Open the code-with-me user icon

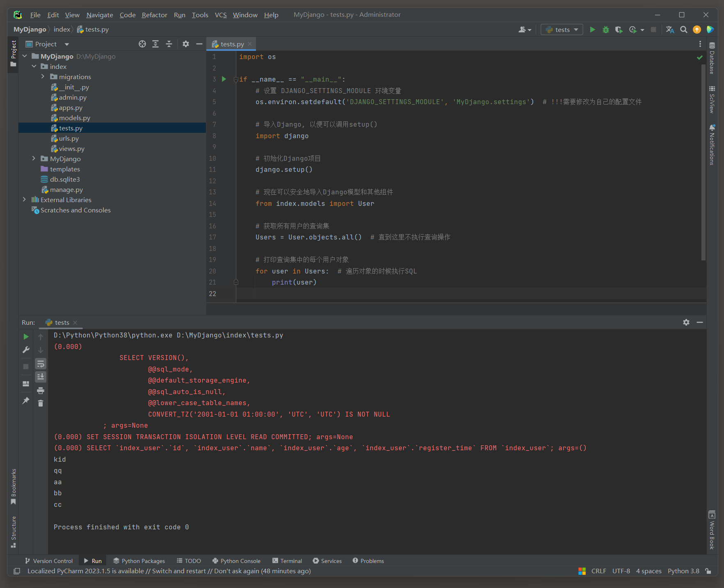525,30
